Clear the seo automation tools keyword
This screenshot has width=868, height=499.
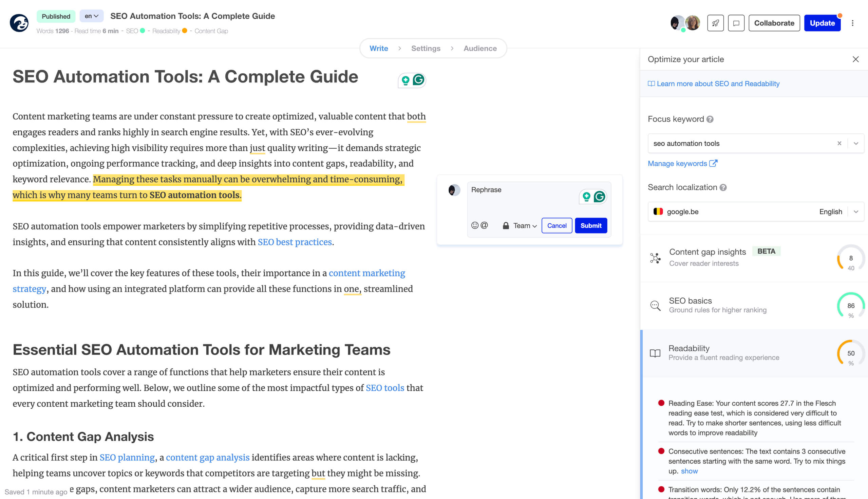pos(839,143)
